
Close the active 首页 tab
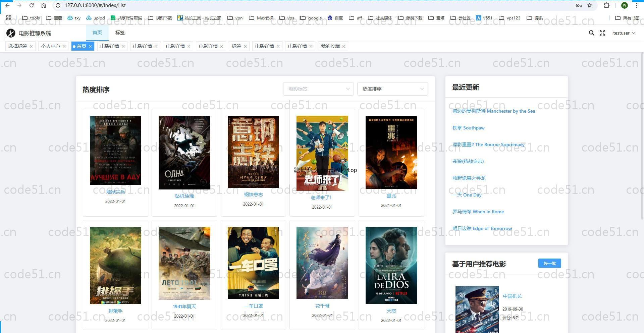[90, 47]
